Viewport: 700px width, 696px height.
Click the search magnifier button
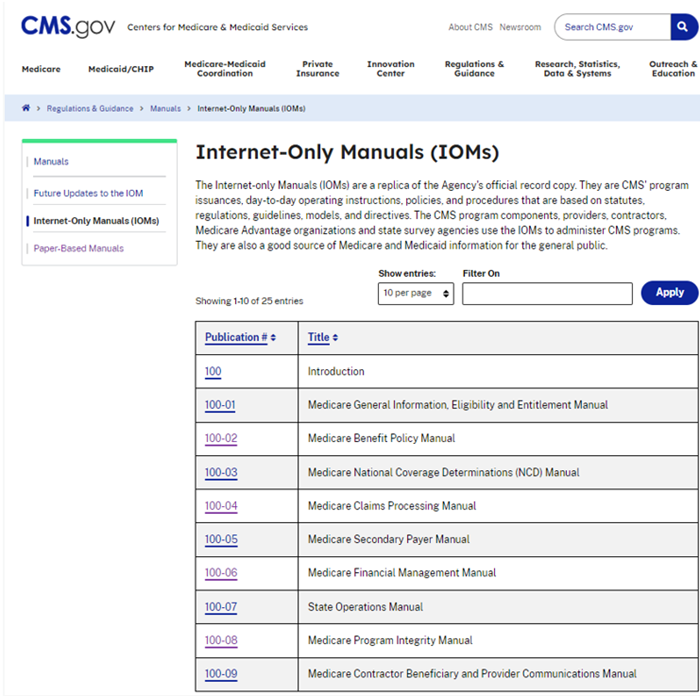[x=683, y=27]
